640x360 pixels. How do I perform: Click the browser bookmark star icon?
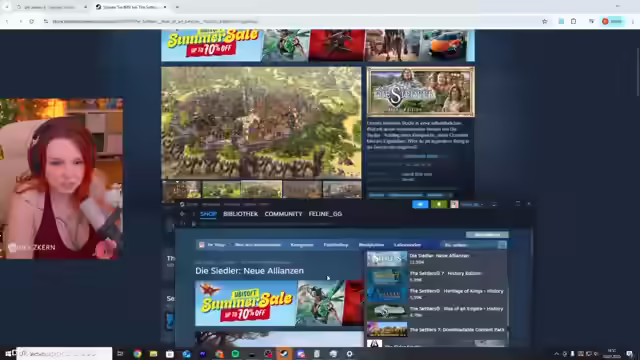pyautogui.click(x=544, y=21)
